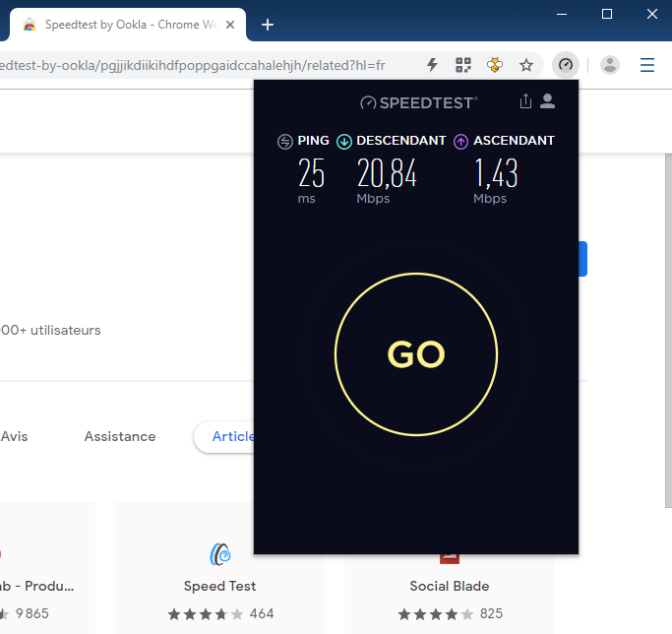Click the share results icon in Speedtest popup
Viewport: 672px width, 634px height.
click(525, 101)
